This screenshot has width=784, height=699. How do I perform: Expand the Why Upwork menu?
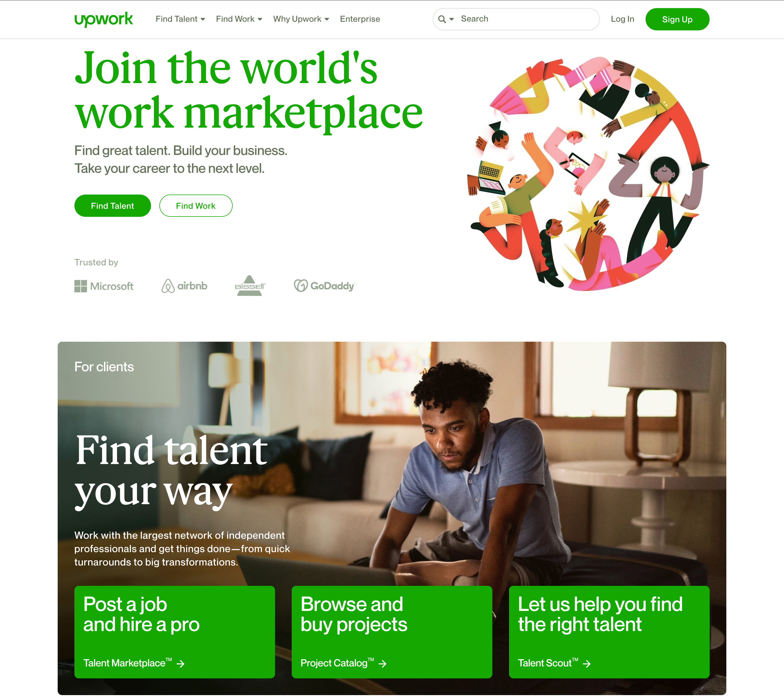click(x=301, y=19)
